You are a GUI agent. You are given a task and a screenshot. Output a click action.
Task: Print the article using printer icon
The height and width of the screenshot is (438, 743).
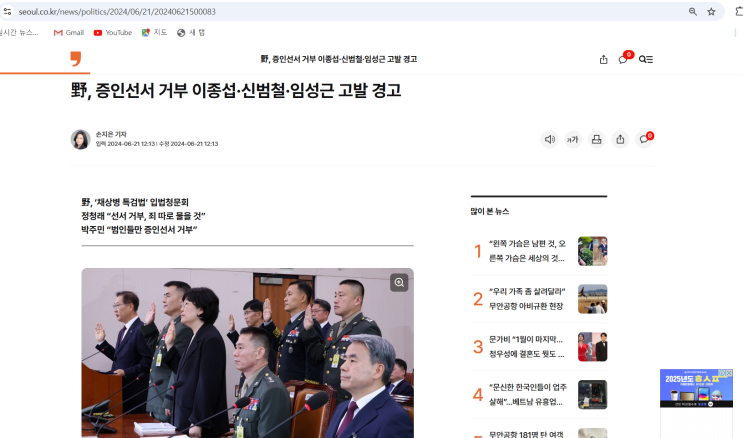pos(597,139)
